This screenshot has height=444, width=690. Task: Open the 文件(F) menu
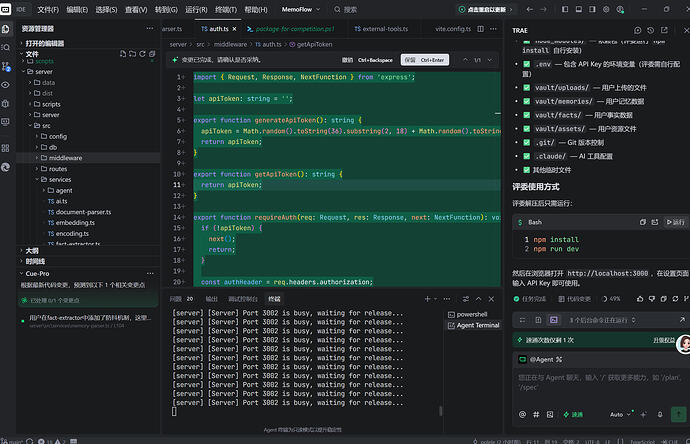[x=48, y=9]
